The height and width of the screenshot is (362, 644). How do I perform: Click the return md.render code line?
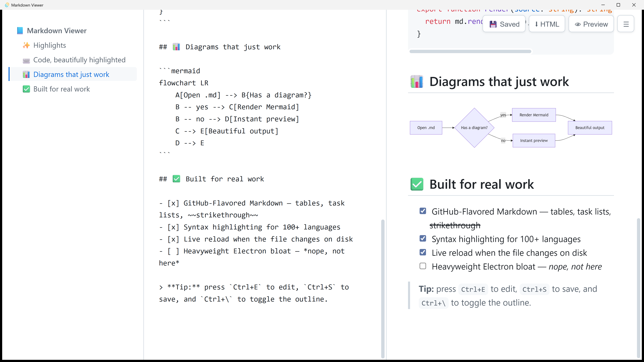pos(454,21)
